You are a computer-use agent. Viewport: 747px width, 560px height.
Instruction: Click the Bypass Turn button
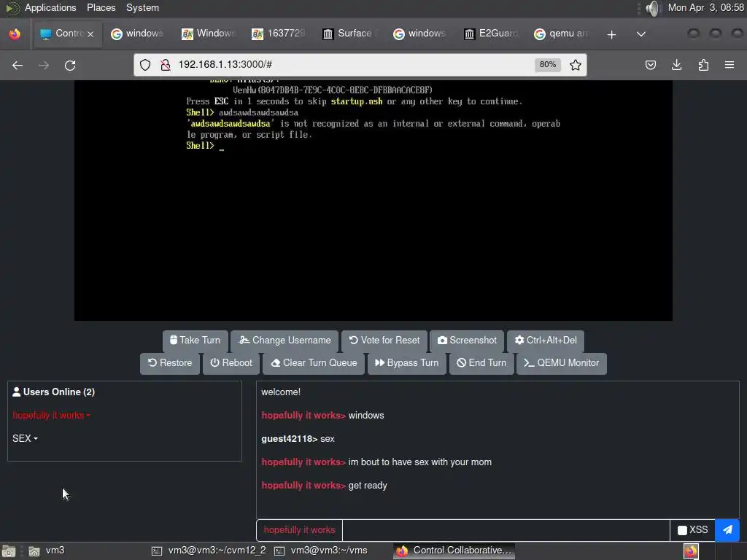407,363
